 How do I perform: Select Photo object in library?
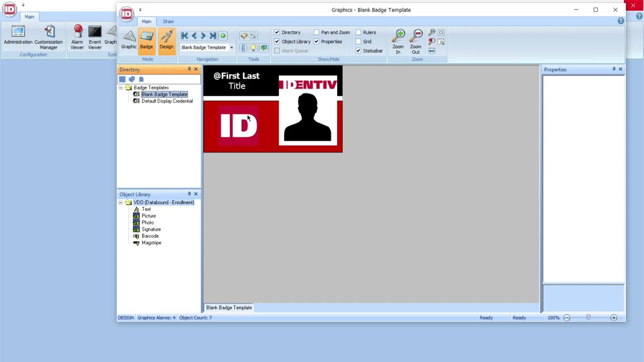pos(147,223)
